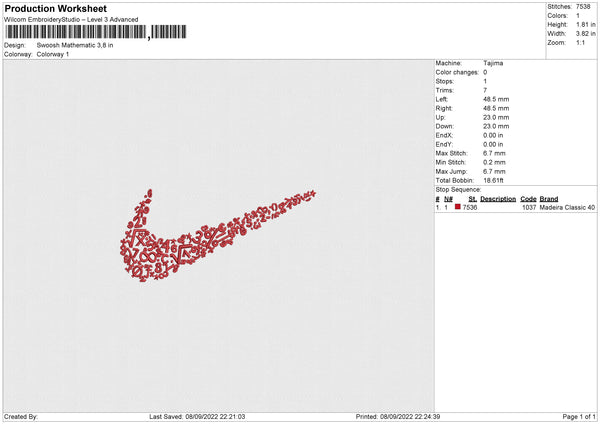
Task: Click the Total Bobbin value 18.61ft
Action: (x=493, y=181)
